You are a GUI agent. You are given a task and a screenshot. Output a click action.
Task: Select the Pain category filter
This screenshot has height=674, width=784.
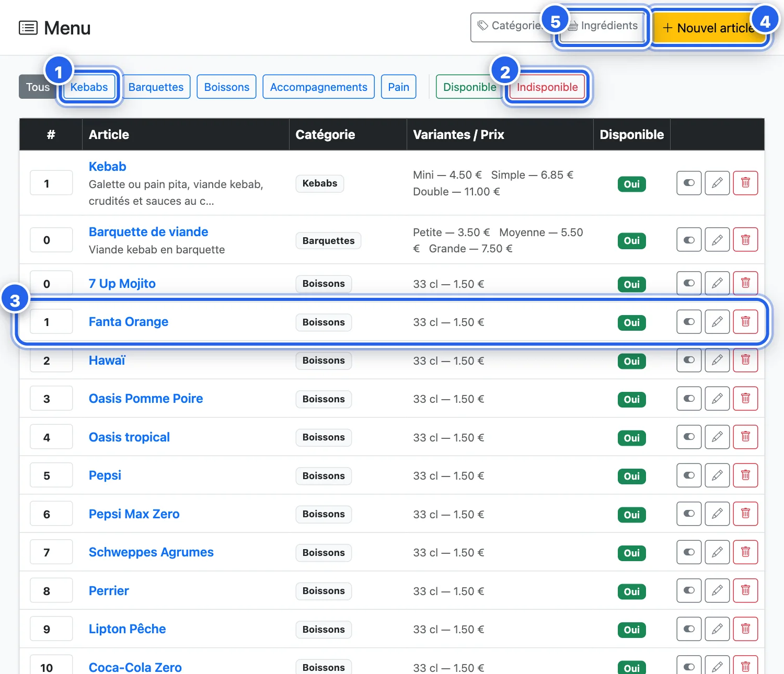(x=399, y=87)
